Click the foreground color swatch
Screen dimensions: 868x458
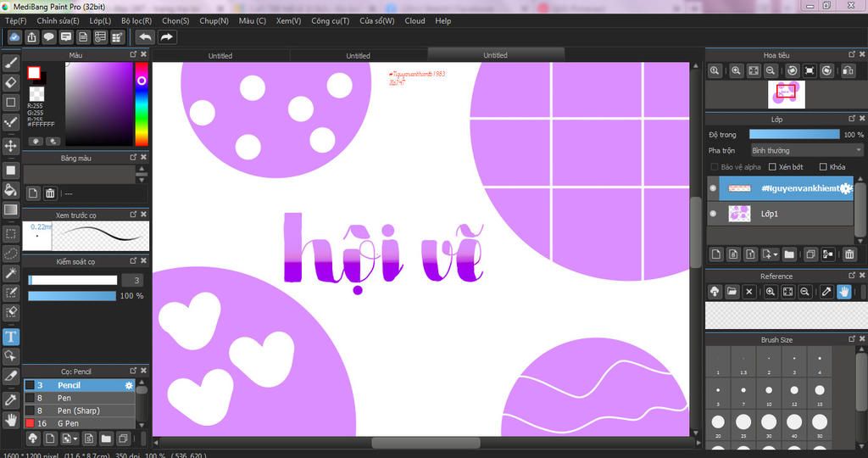[34, 73]
